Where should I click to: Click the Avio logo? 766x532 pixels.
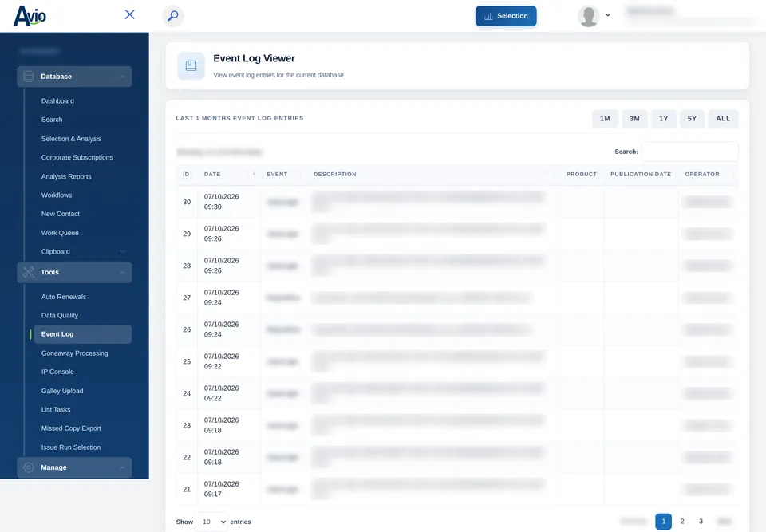[x=30, y=16]
